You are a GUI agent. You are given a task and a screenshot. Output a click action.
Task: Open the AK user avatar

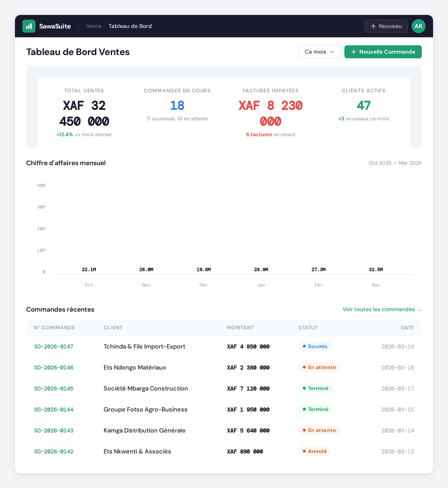[x=418, y=26]
